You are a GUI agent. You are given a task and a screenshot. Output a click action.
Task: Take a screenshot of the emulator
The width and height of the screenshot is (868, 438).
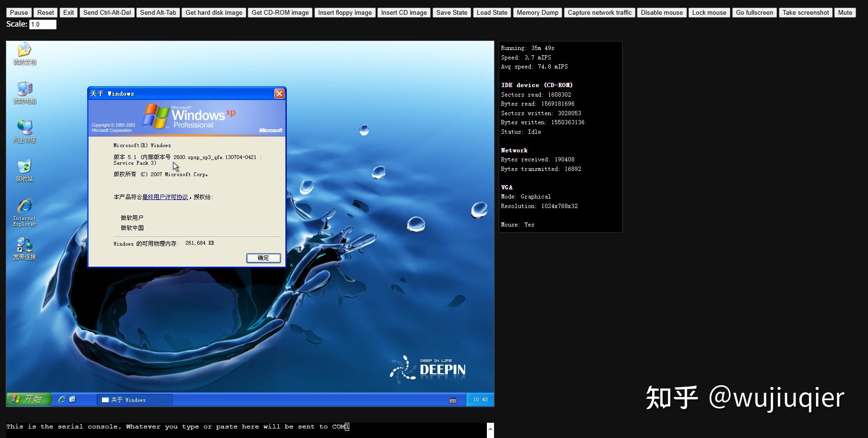[805, 12]
